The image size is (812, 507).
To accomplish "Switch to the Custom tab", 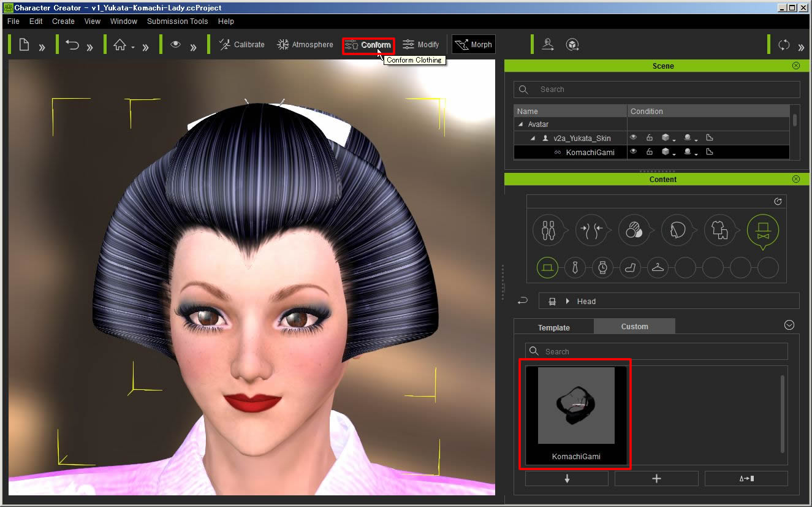I will tap(634, 326).
